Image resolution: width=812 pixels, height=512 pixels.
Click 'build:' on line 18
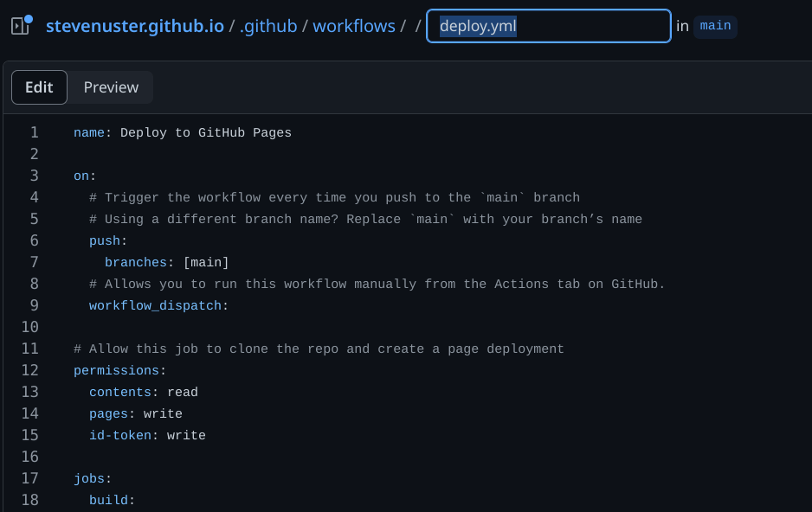tap(112, 501)
